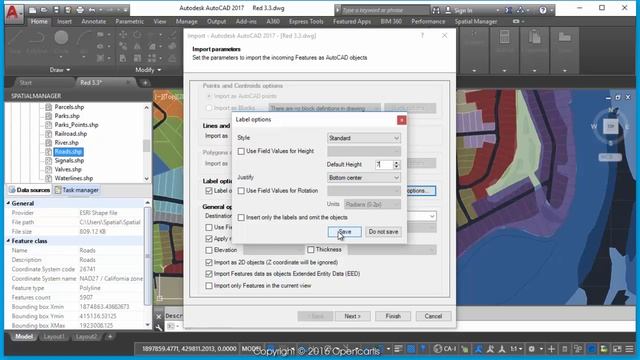Open the Destination layer dropdown in Import dialog
This screenshot has width=640, height=360.
tap(432, 216)
